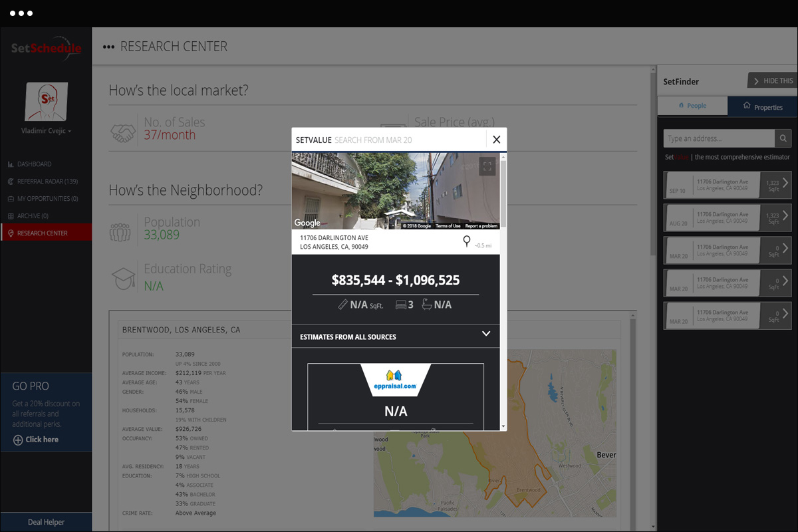Open the AUG 20 Darlington Ave listing

pos(728,217)
